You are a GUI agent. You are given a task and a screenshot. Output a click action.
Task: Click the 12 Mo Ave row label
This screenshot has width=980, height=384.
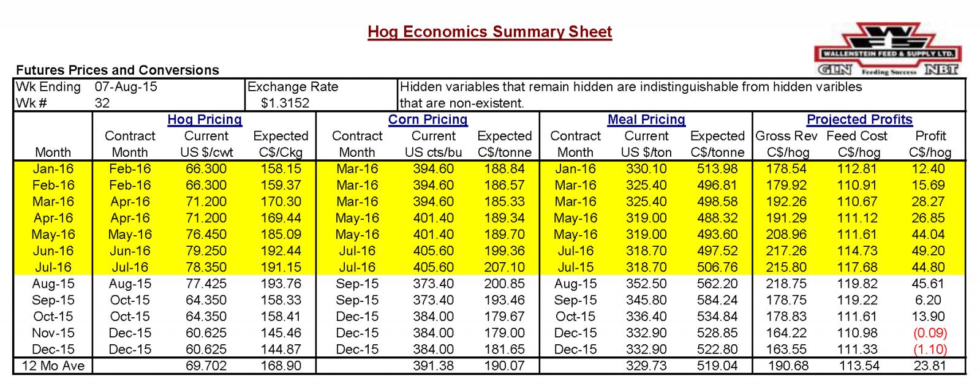point(53,366)
